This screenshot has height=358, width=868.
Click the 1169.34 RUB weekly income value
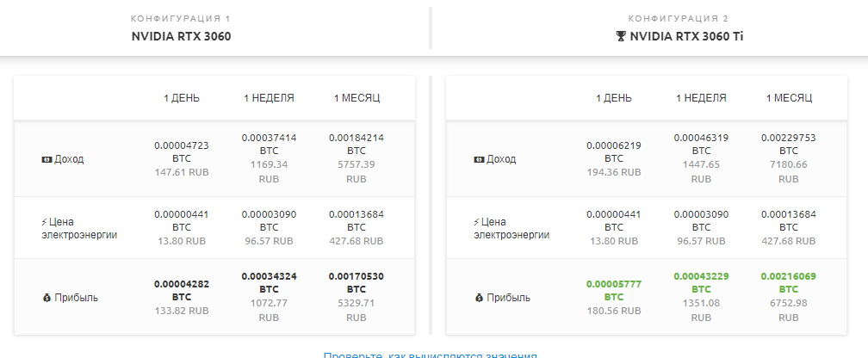tap(269, 172)
